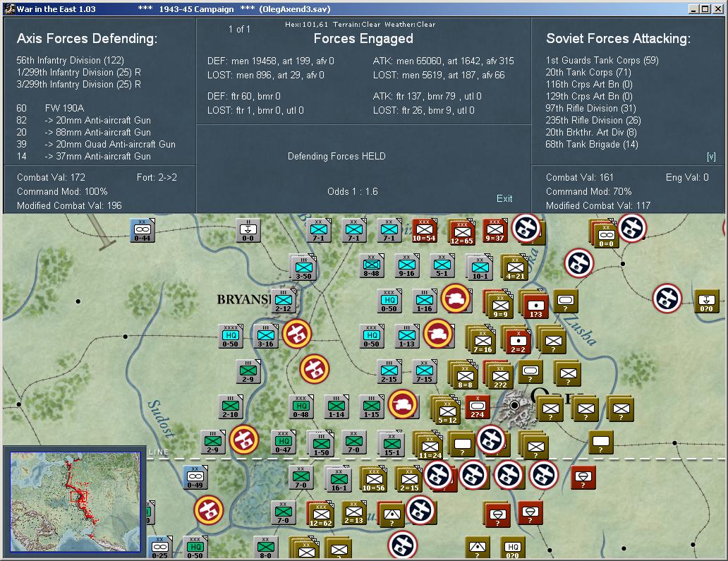Select the 1-13 Axis regiment counter
The height and width of the screenshot is (561, 728).
(407, 336)
